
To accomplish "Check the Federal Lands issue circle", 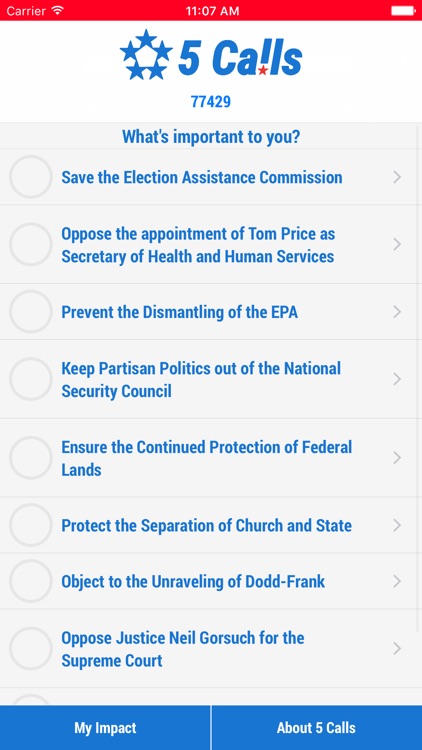I will pos(31,458).
